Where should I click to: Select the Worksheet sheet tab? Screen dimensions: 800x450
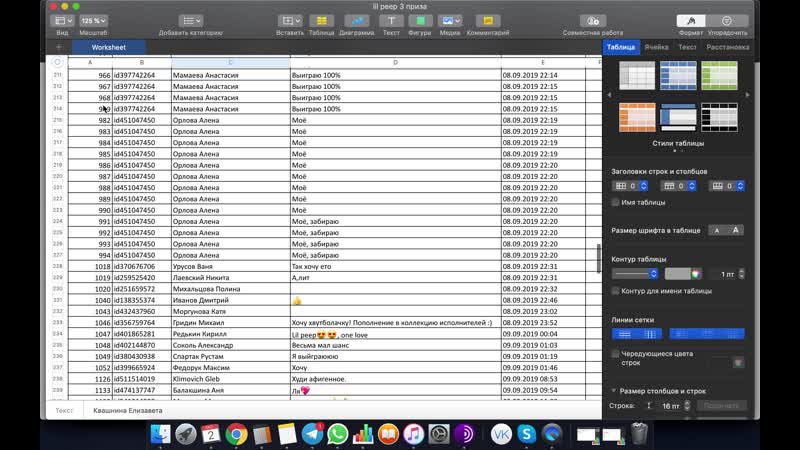109,47
